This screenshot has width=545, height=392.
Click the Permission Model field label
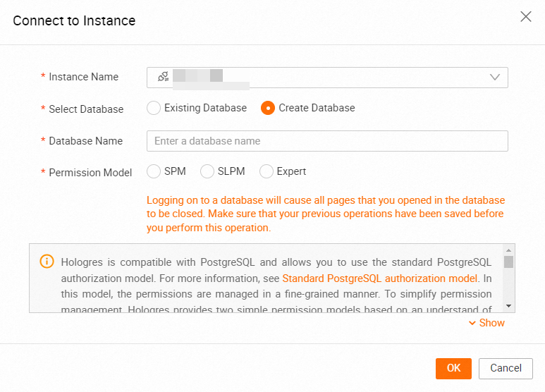point(90,172)
